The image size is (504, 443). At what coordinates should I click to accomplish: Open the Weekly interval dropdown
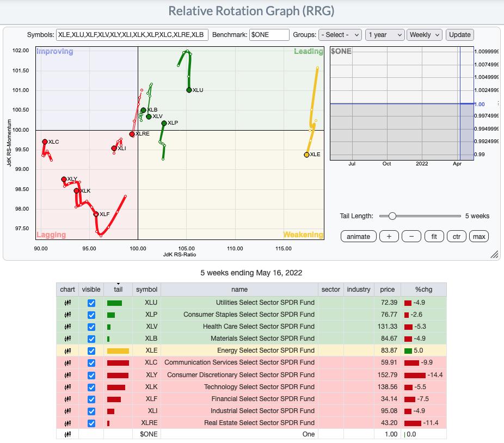coord(425,35)
